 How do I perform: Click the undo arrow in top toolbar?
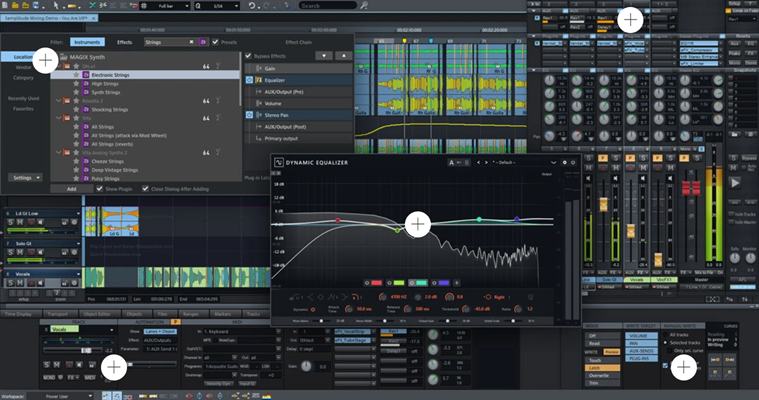pyautogui.click(x=252, y=6)
